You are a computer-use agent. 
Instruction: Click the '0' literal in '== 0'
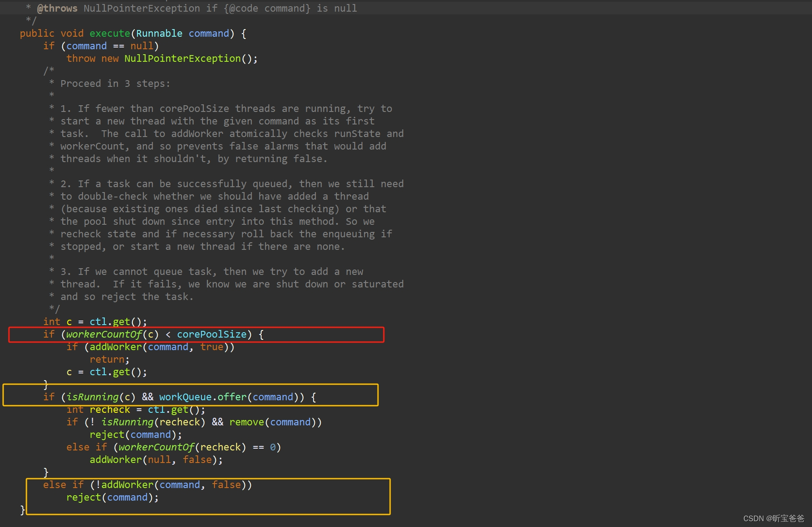coord(273,447)
